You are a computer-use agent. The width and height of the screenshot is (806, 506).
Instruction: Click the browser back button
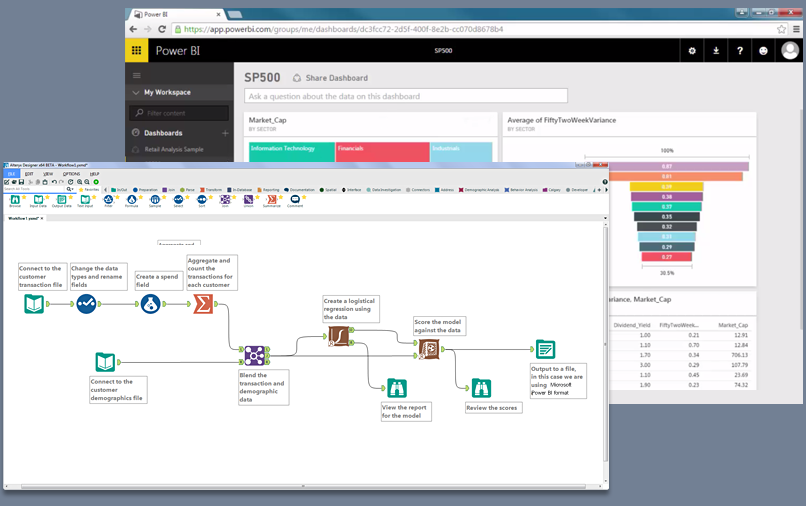[134, 29]
